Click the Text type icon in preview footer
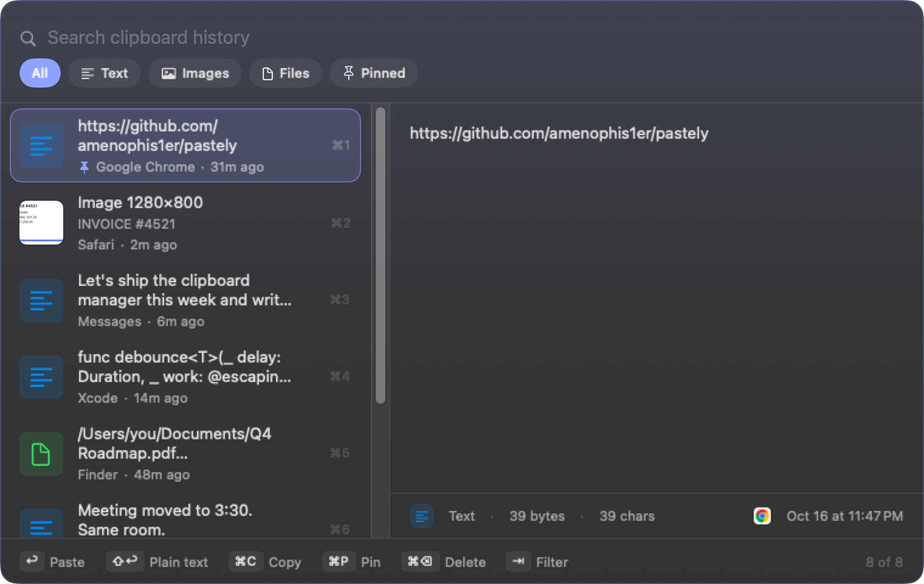This screenshot has height=584, width=924. point(421,516)
